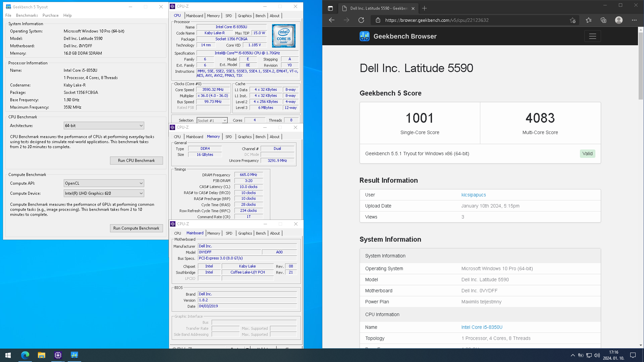644x362 pixels.
Task: Open volume control in system tray
Action: [x=597, y=355]
